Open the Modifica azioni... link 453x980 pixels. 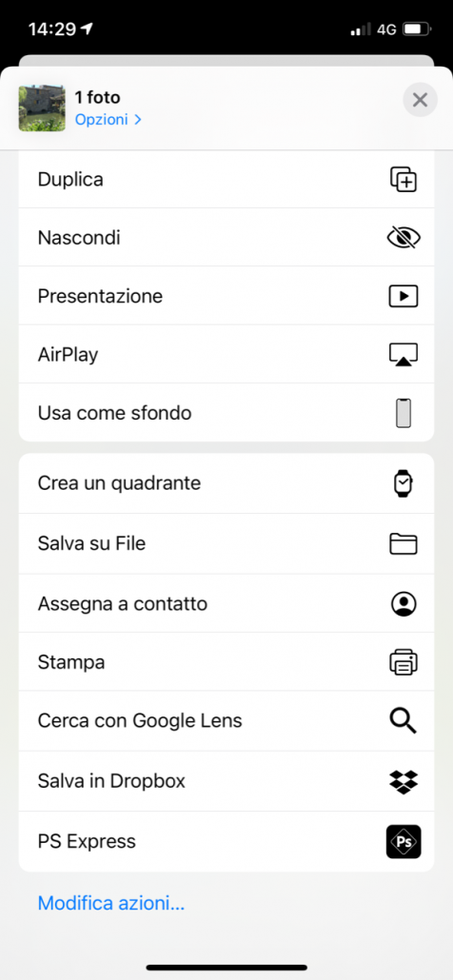111,903
